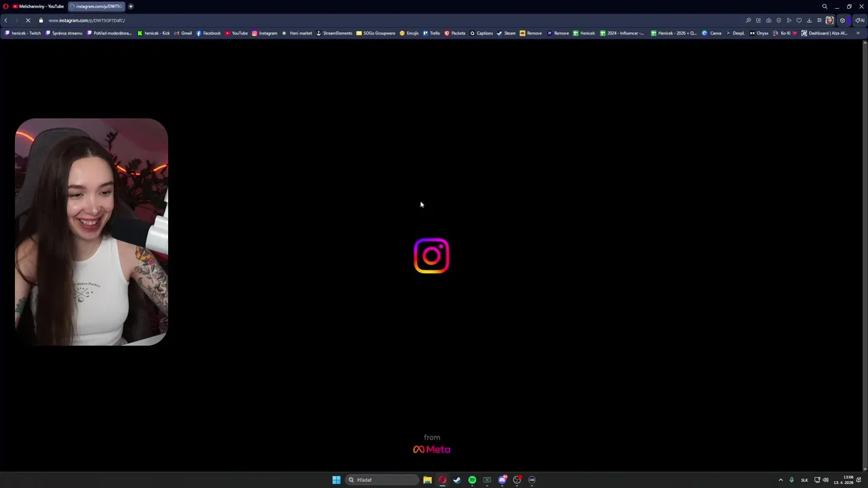Open the Steam bookmark

click(x=507, y=33)
